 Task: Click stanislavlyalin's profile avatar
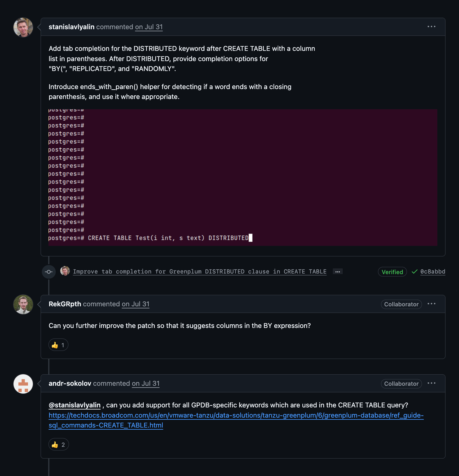pos(23,27)
